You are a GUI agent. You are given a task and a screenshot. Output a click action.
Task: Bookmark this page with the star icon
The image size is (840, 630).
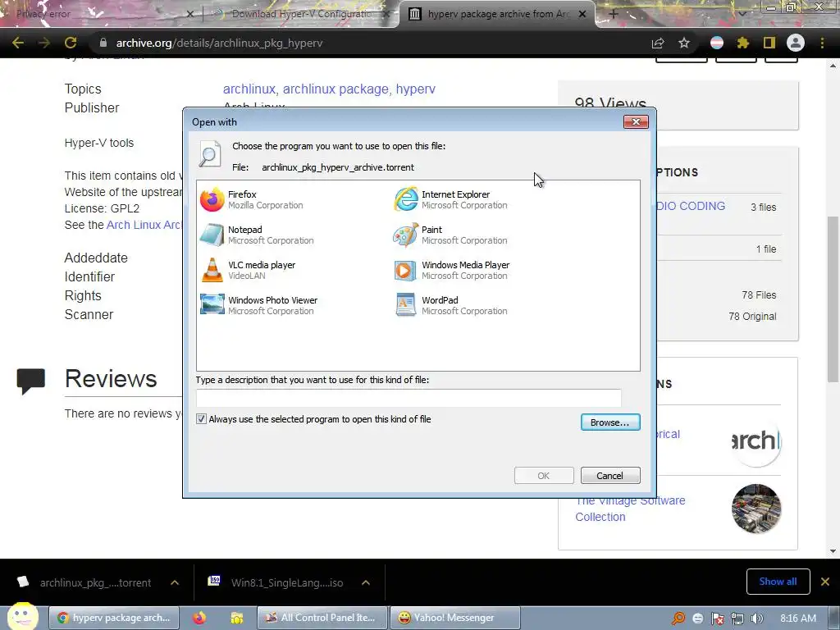pyautogui.click(x=683, y=43)
